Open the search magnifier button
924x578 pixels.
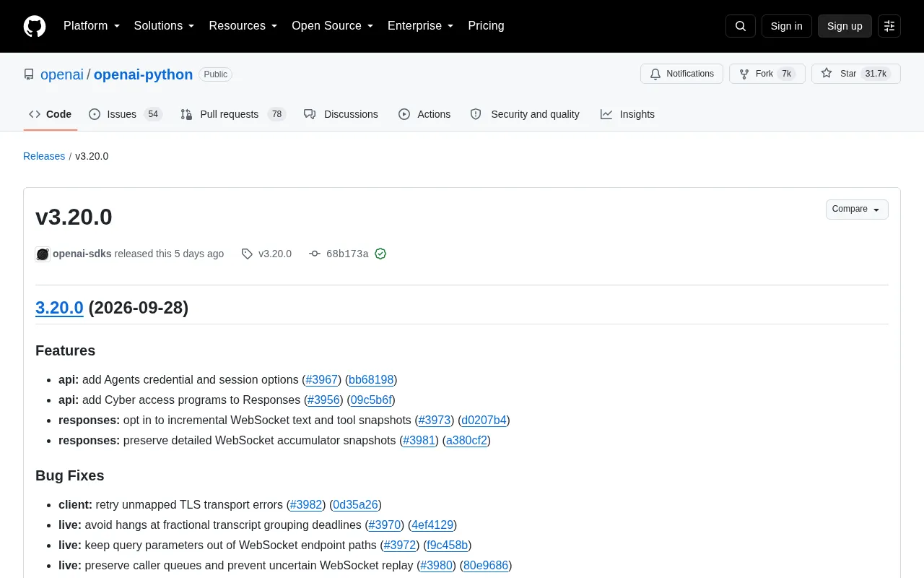coord(741,26)
